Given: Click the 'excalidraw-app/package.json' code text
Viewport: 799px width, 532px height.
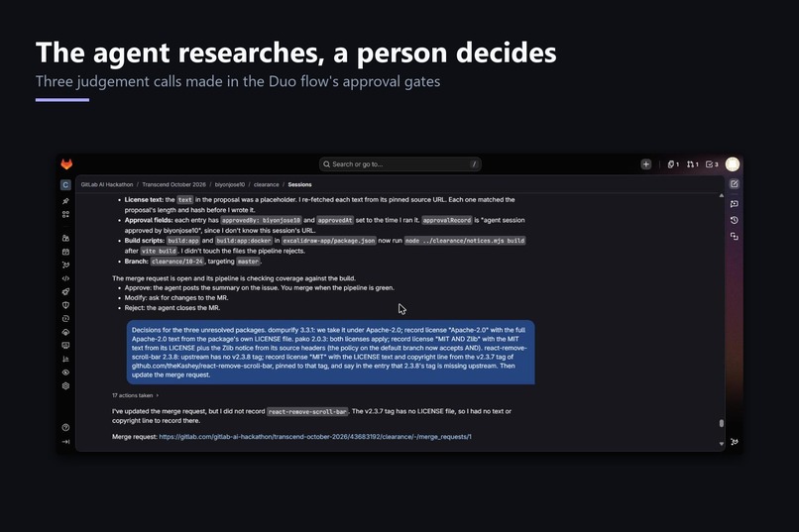Looking at the screenshot, I should [x=329, y=241].
